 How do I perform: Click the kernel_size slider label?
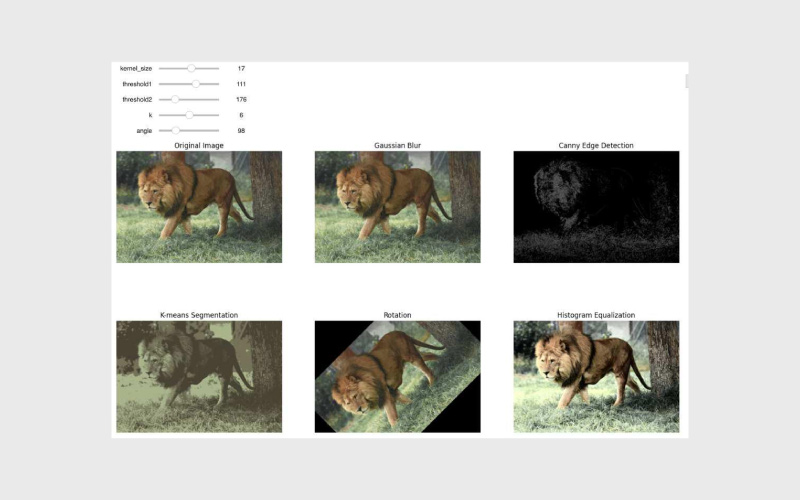pyautogui.click(x=136, y=68)
